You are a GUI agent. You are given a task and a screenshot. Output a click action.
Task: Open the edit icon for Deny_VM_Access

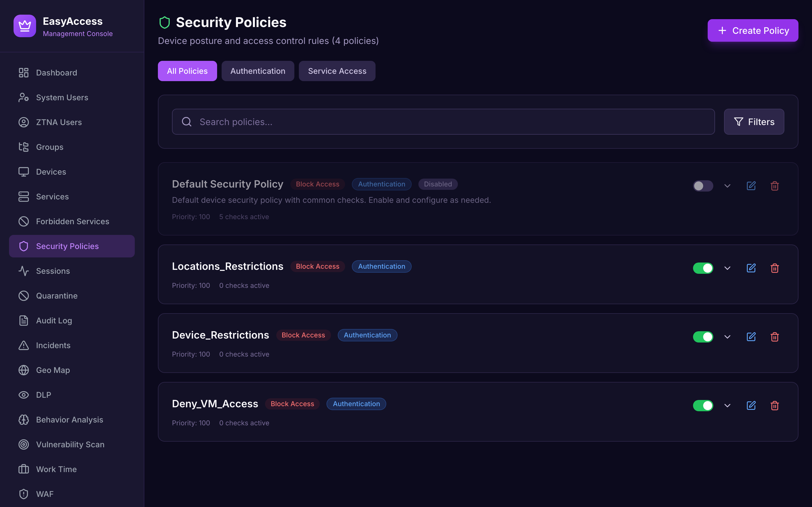tap(751, 405)
